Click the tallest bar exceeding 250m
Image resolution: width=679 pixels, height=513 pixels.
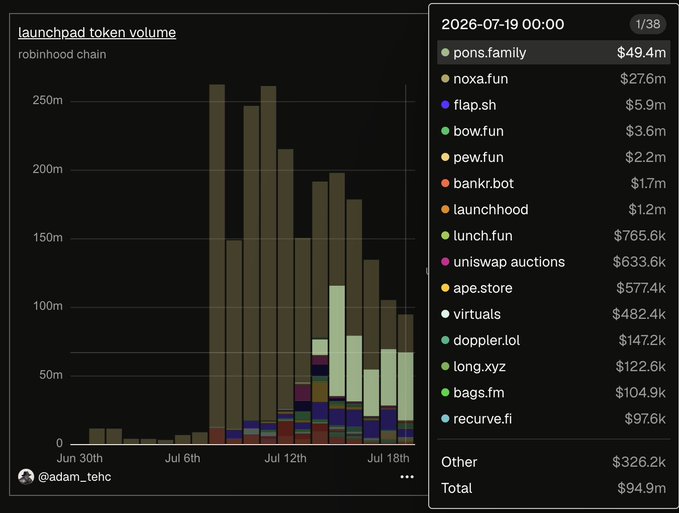[217, 264]
